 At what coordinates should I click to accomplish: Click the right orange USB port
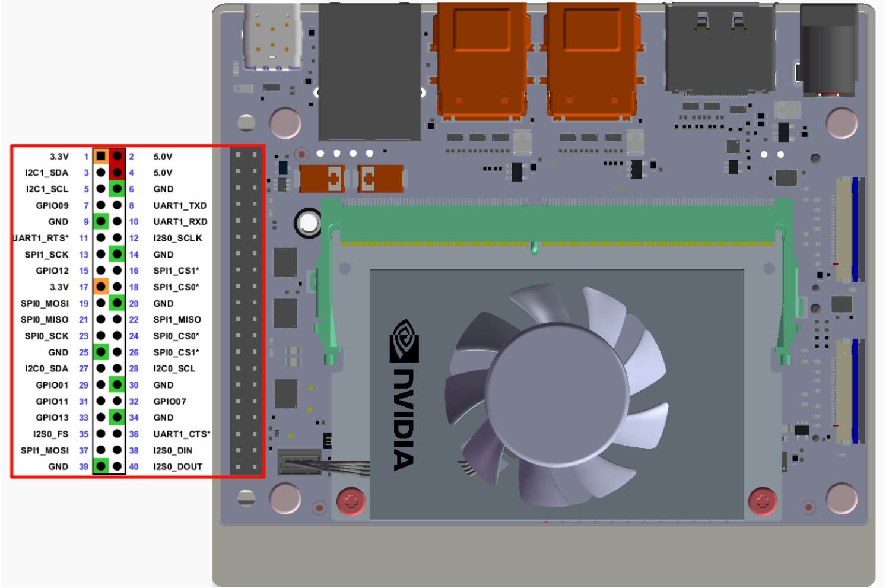(592, 59)
